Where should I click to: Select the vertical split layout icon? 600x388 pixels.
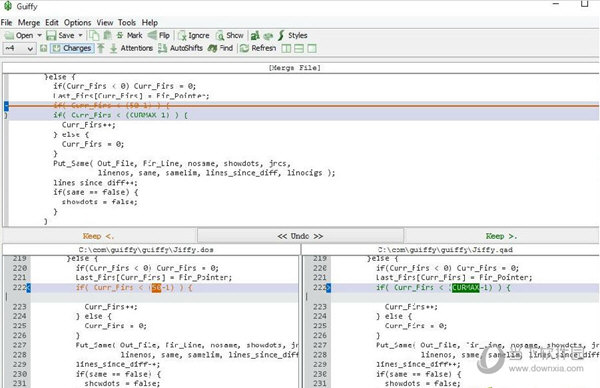[286, 49]
